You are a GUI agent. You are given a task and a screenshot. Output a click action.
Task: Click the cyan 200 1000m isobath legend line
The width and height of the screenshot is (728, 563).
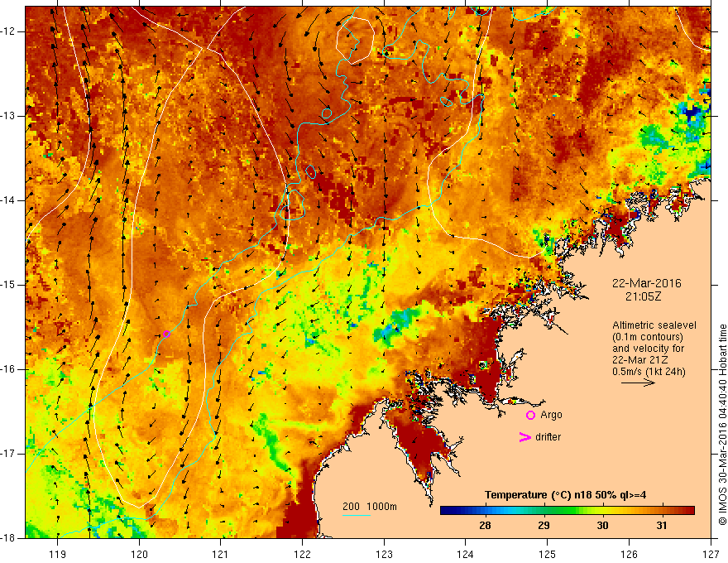tap(356, 515)
